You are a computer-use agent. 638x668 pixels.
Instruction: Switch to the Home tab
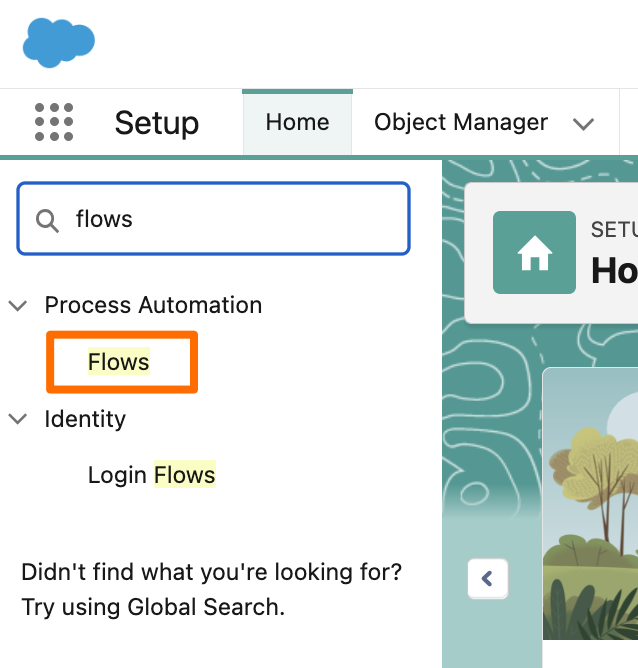coord(297,122)
